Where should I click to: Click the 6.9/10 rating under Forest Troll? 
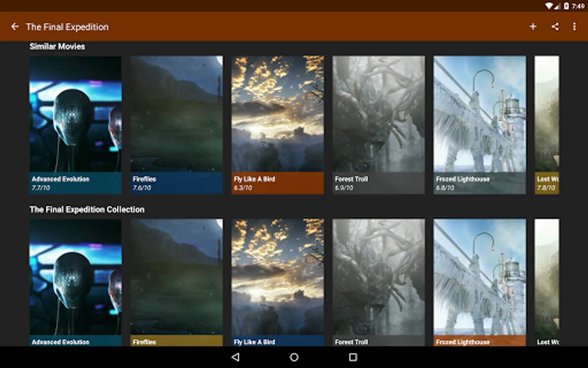(344, 188)
